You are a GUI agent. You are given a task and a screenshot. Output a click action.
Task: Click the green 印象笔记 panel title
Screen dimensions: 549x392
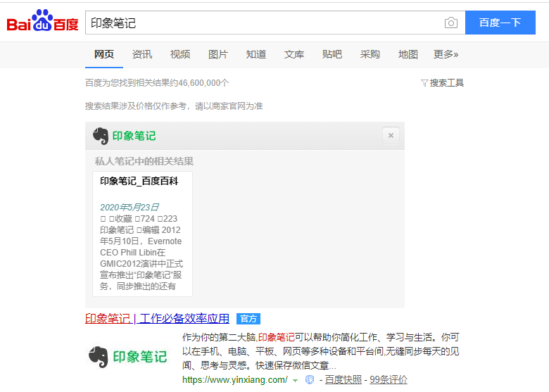[x=134, y=136]
